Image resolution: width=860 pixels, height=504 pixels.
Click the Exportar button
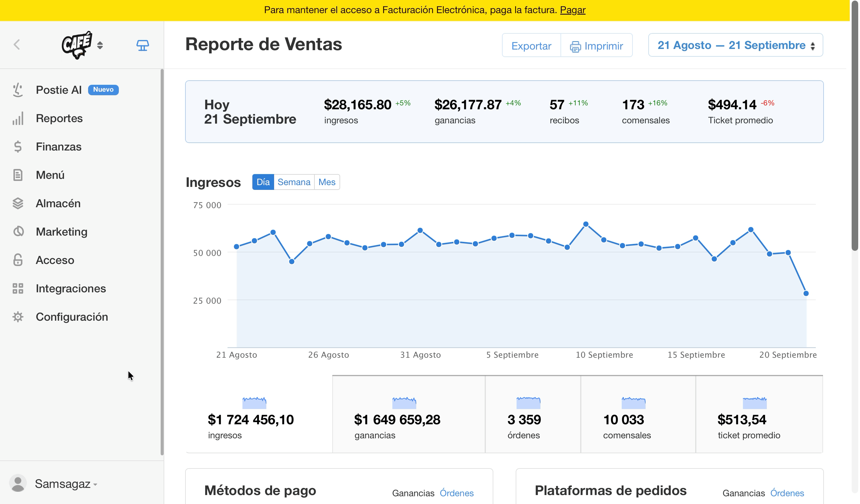pos(531,45)
